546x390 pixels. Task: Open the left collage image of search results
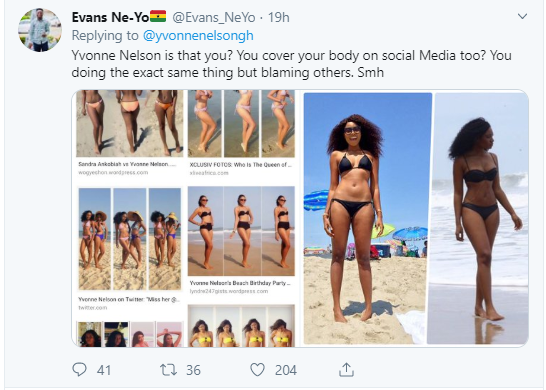tap(186, 218)
